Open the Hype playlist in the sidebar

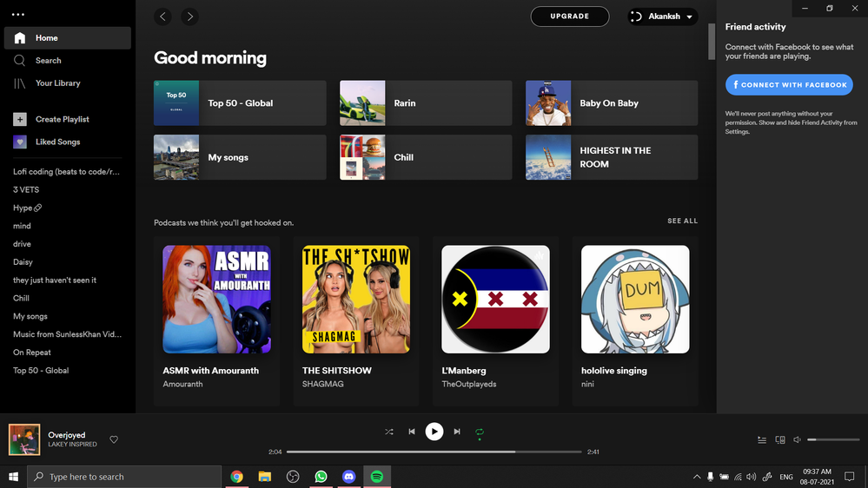click(x=27, y=208)
